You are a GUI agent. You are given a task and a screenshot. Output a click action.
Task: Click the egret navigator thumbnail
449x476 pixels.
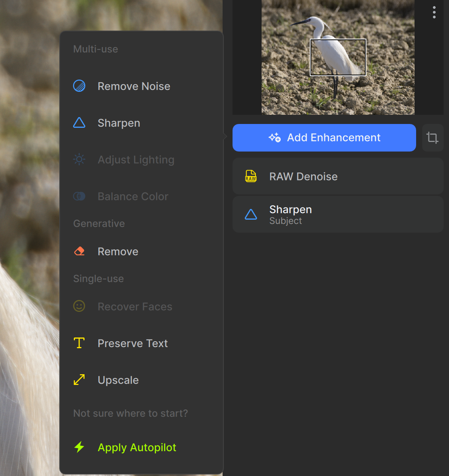pos(338,57)
